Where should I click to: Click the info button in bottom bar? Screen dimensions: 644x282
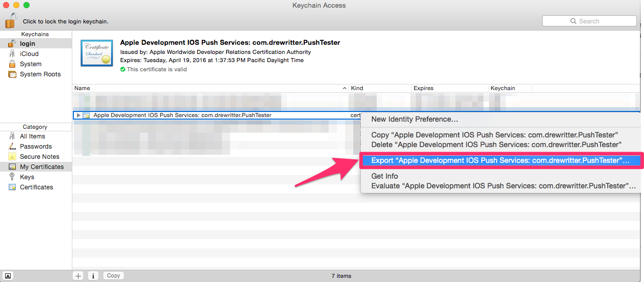93,275
